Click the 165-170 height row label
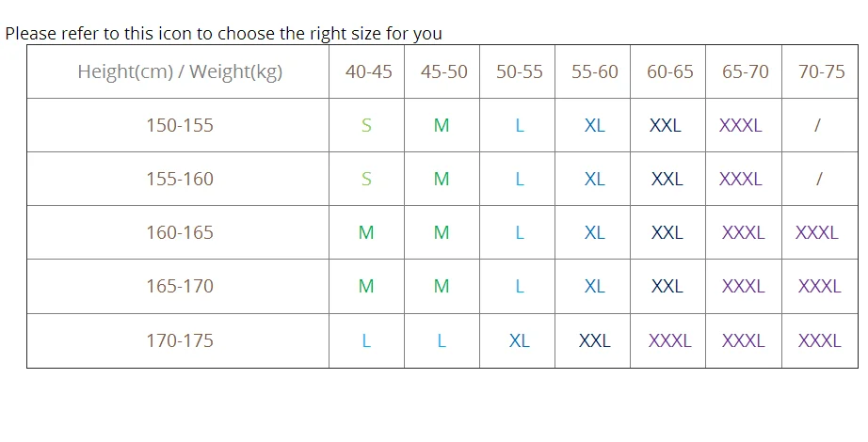The height and width of the screenshot is (442, 868). 180,287
